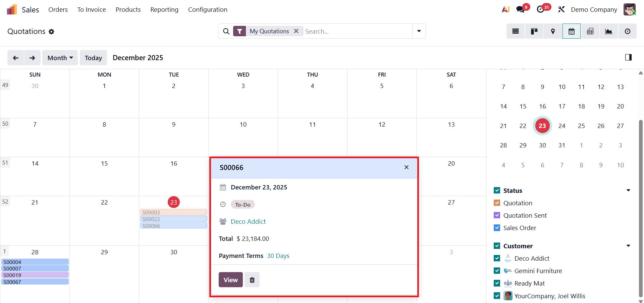This screenshot has width=644, height=303.
Task: Disable the Deco Addict customer filter
Action: pos(497,258)
